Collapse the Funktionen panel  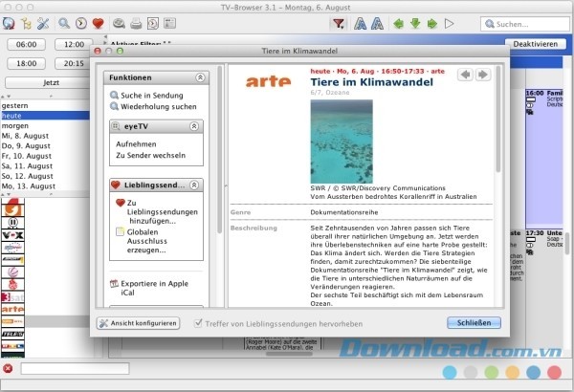[x=200, y=77]
